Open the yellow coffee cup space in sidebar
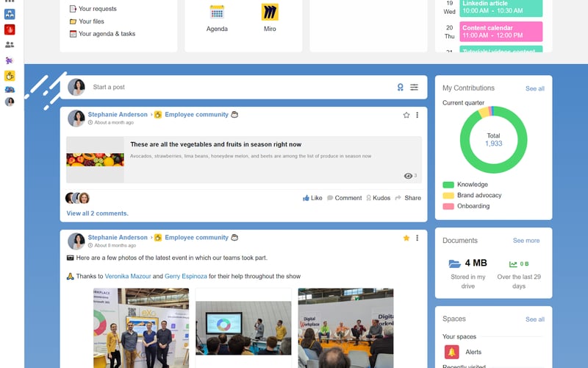The width and height of the screenshot is (588, 368). pyautogui.click(x=10, y=76)
